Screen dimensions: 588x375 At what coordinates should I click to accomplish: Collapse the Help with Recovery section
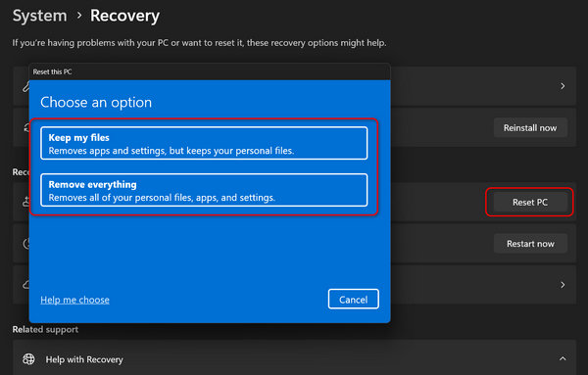tap(563, 359)
